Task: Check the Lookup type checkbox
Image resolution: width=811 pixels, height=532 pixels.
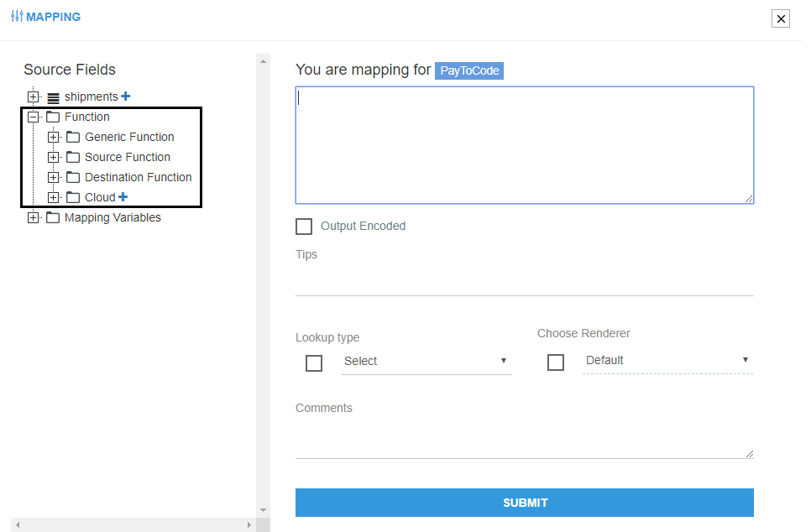Action: click(314, 362)
